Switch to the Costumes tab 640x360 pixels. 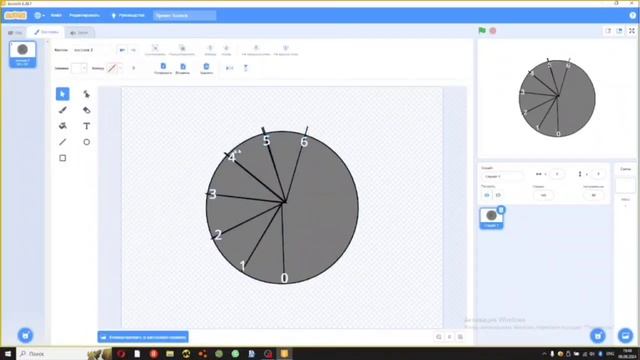[46, 32]
